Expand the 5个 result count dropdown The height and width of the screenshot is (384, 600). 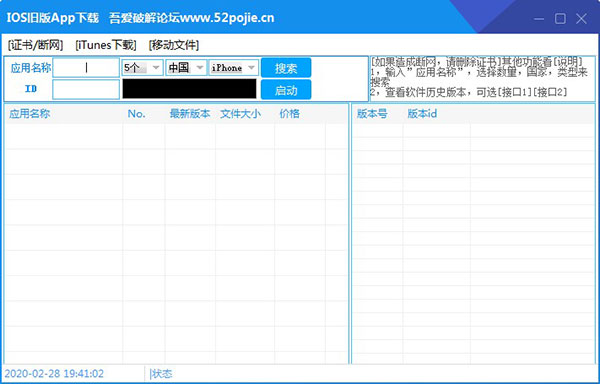[x=142, y=68]
